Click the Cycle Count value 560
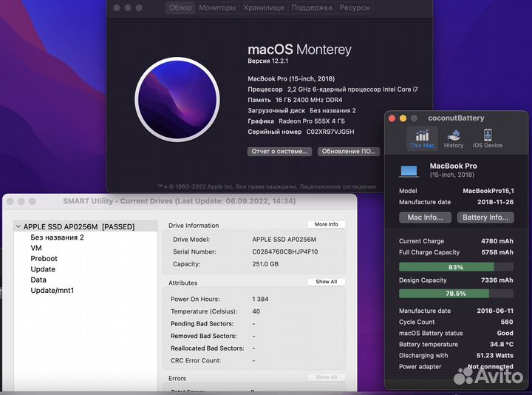Image resolution: width=532 pixels, height=395 pixels. coord(507,322)
